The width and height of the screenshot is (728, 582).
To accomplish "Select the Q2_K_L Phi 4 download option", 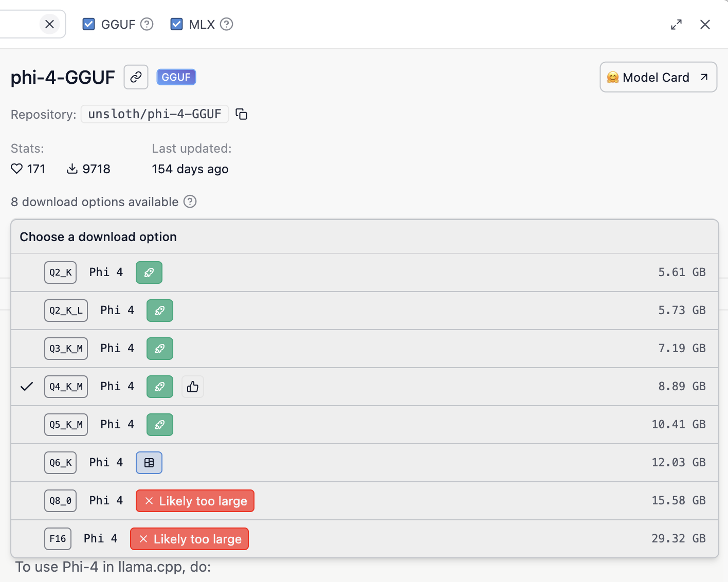I will (365, 311).
